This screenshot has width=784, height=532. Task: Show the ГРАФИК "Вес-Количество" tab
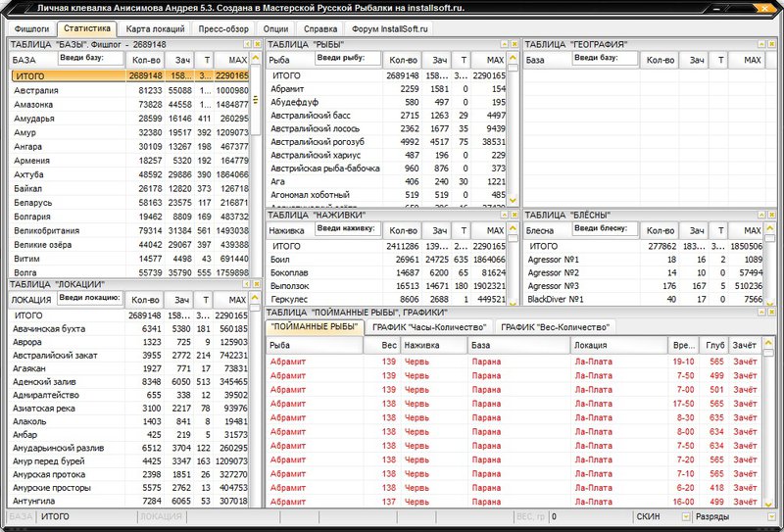pyautogui.click(x=555, y=327)
